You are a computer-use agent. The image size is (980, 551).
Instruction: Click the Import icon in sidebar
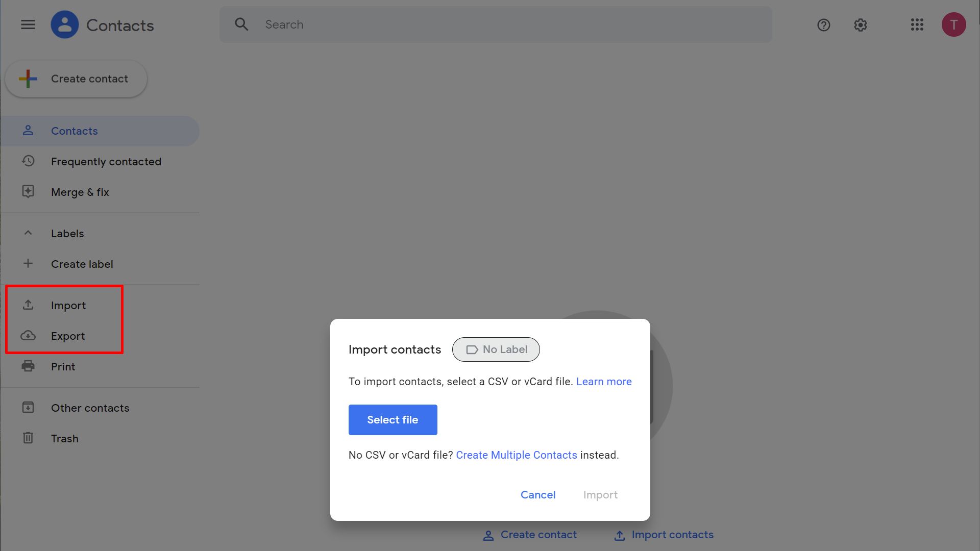click(x=28, y=305)
